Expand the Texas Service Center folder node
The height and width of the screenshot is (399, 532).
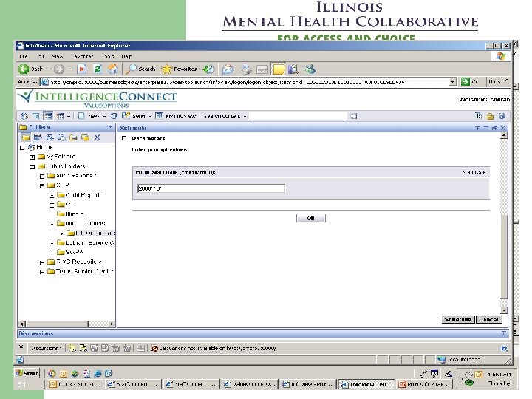(42, 272)
